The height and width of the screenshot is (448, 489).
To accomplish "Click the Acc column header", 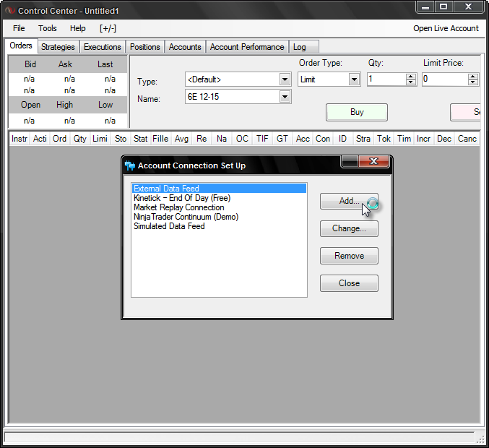I will (303, 139).
